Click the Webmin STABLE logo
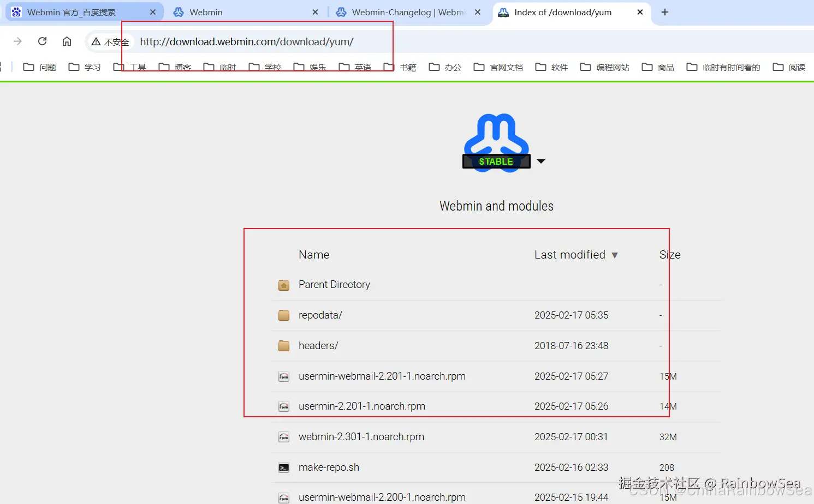 pos(496,143)
